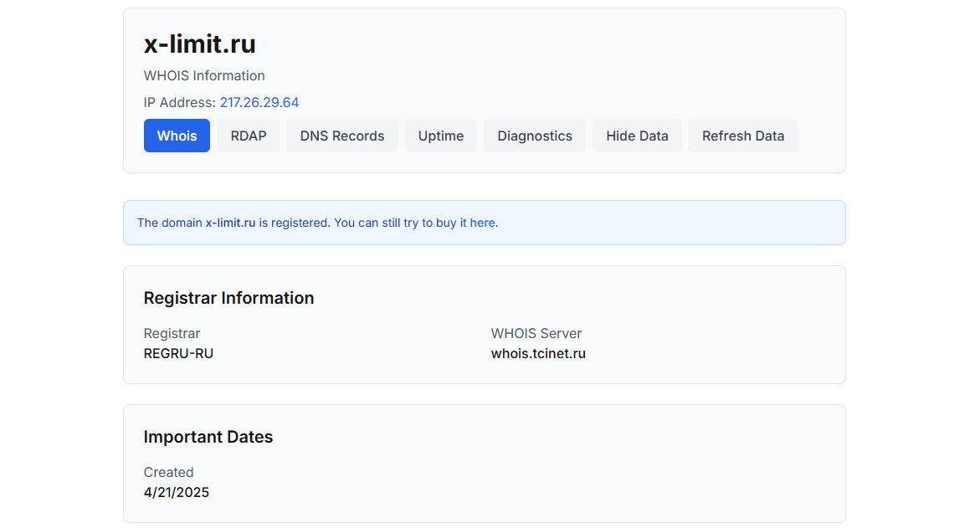Select the whois.tcinet.ru server value

point(538,353)
